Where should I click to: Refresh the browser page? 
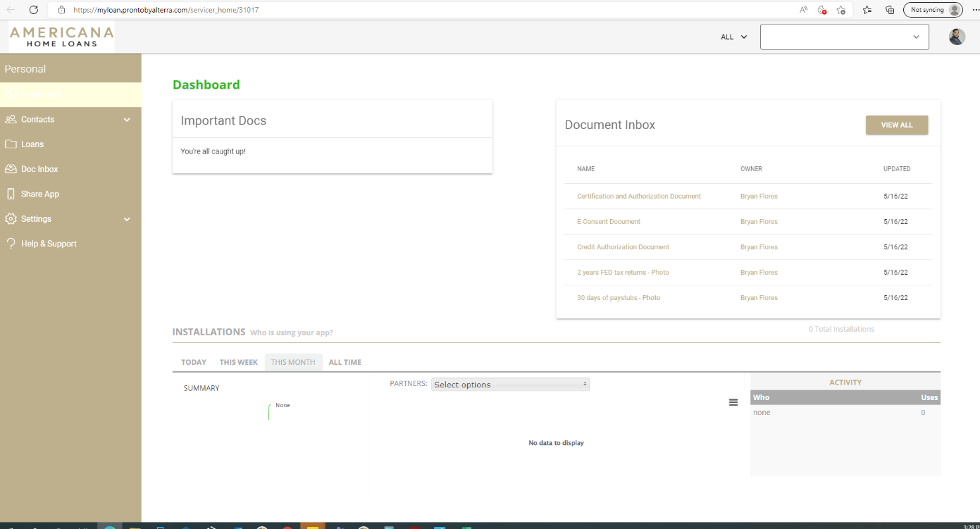34,10
